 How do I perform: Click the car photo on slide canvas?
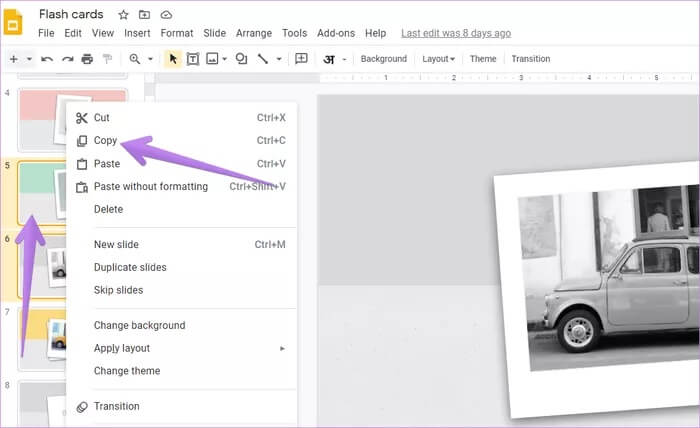coord(609,279)
